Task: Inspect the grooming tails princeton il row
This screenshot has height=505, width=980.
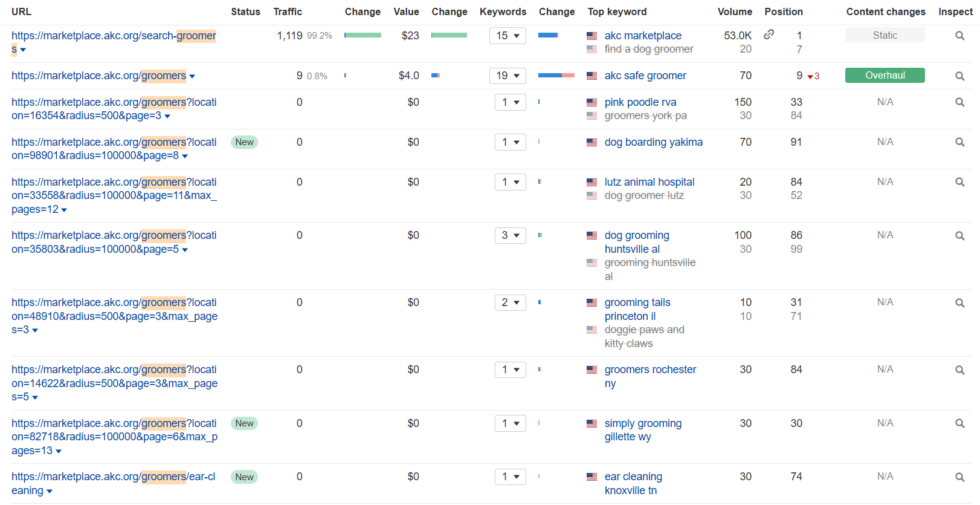Action: (959, 303)
